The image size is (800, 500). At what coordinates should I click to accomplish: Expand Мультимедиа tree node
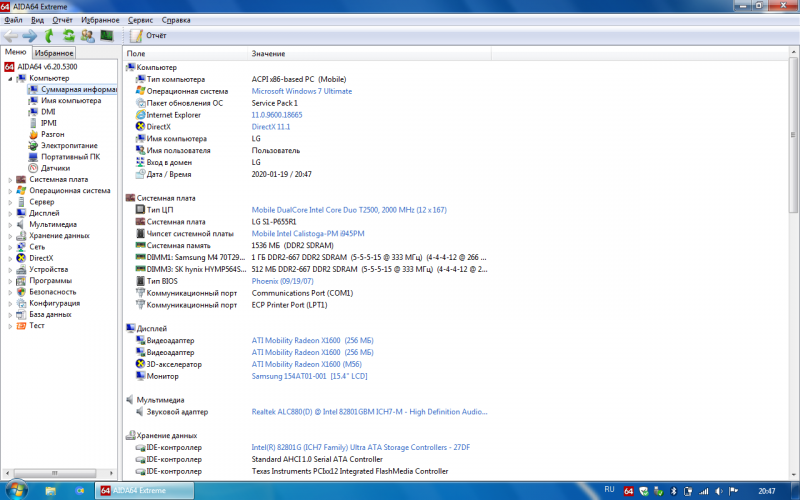tap(10, 224)
